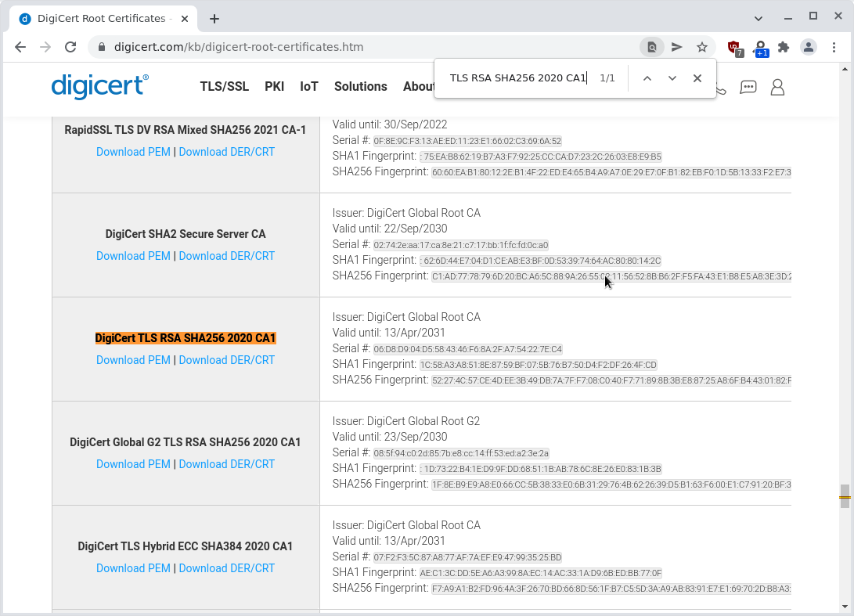Click the DigiCert TLS Hybrid ECC SHA384 2020 CA1 name

tap(186, 546)
